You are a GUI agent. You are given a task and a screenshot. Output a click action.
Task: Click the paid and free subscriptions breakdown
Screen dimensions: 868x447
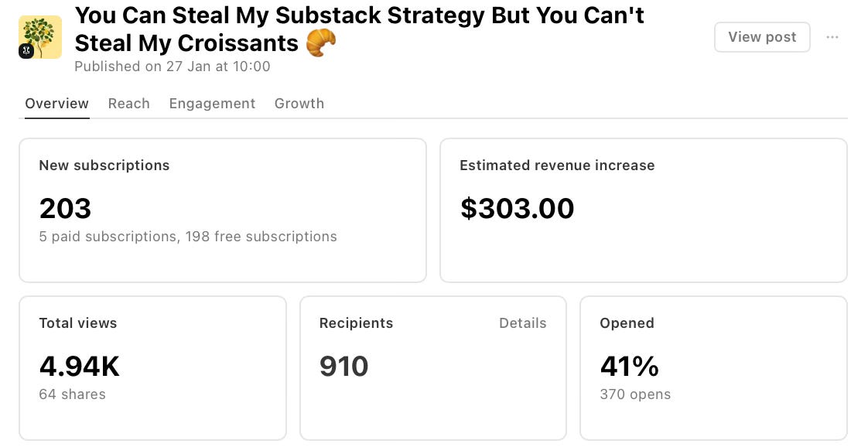point(188,237)
